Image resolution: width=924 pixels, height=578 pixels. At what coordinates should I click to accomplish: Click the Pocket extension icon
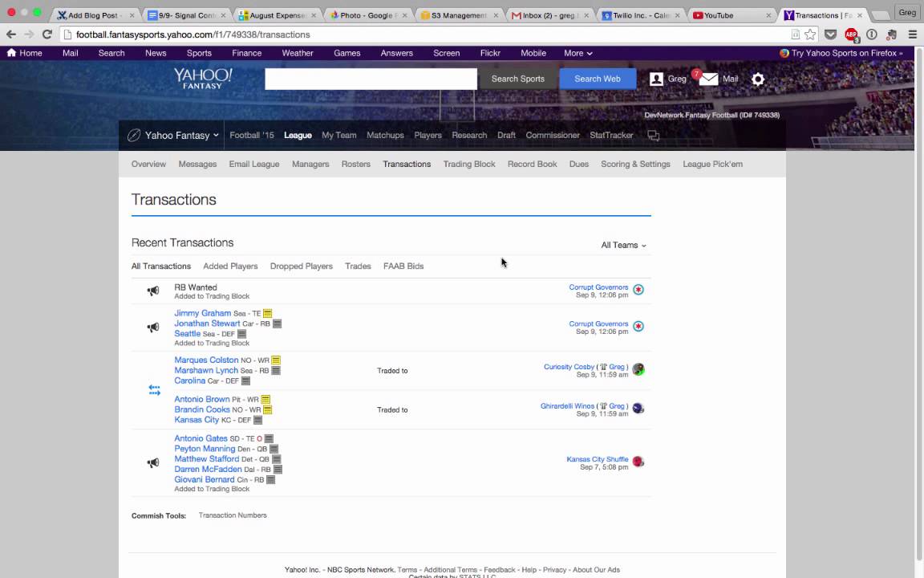(x=830, y=35)
